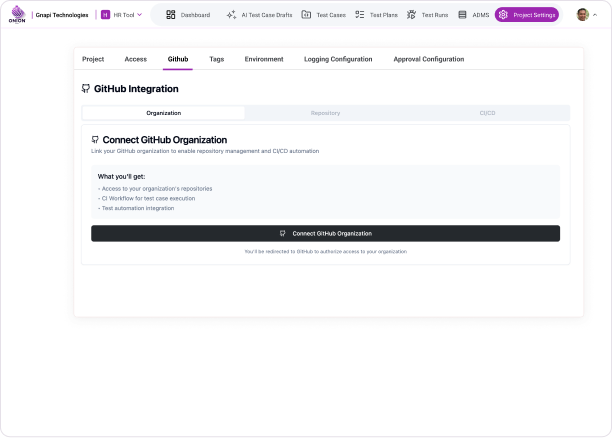Switch to the Project tab
This screenshot has height=438, width=612.
coord(93,59)
